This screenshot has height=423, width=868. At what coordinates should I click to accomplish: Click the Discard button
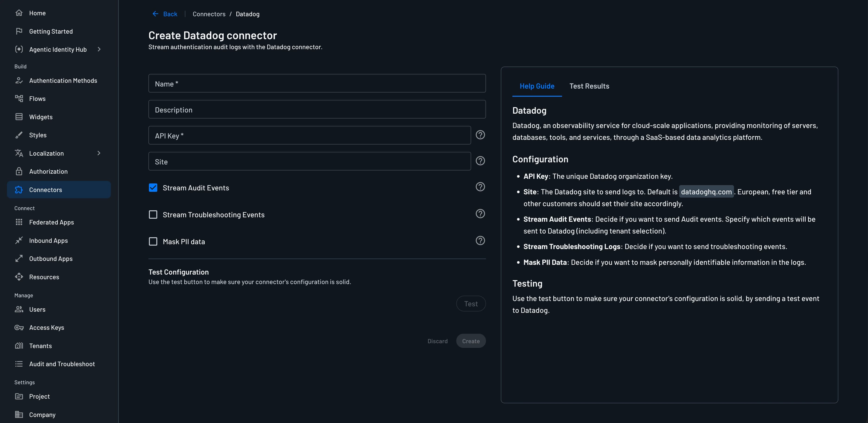tap(437, 341)
